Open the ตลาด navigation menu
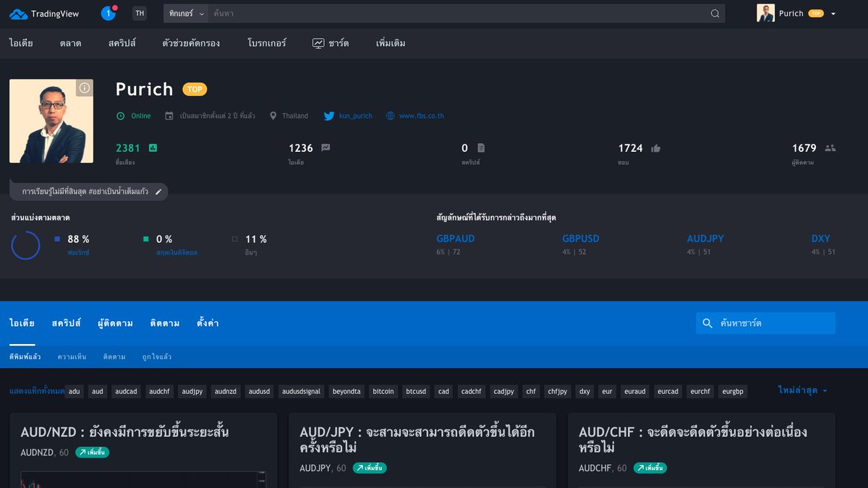This screenshot has height=488, width=868. tap(70, 43)
